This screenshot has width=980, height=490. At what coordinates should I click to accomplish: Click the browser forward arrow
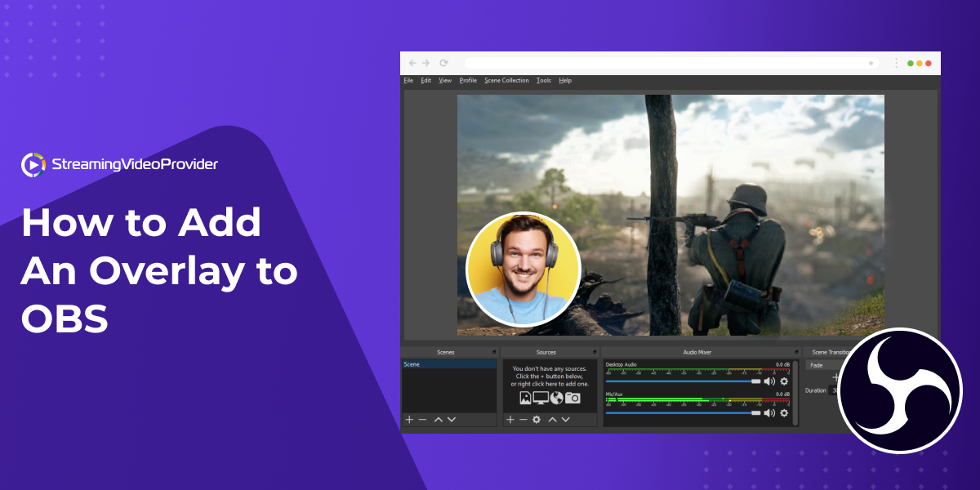tap(427, 63)
